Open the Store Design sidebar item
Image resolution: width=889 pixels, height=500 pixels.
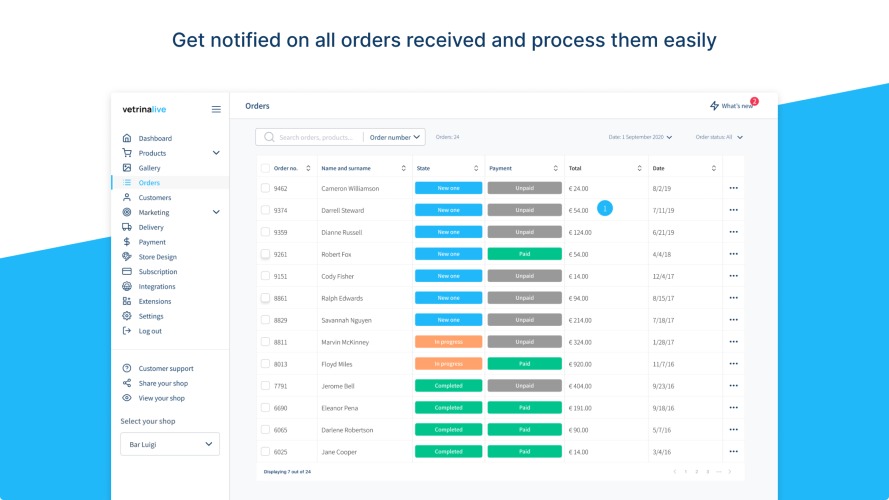(158, 257)
